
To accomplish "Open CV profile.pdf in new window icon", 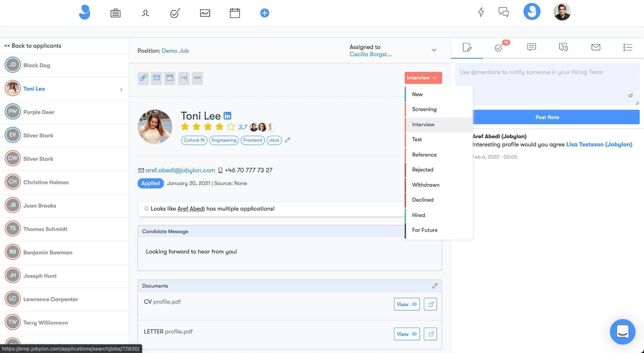I will (x=430, y=304).
